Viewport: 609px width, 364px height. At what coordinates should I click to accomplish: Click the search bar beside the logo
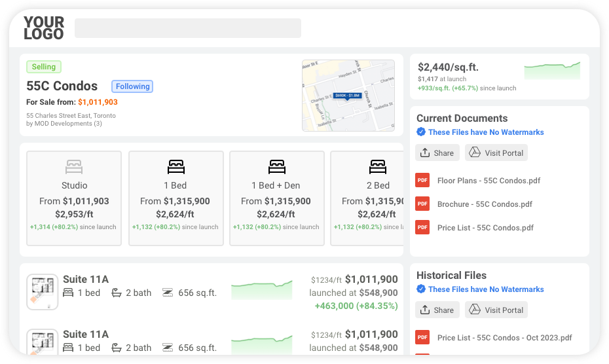click(x=187, y=28)
